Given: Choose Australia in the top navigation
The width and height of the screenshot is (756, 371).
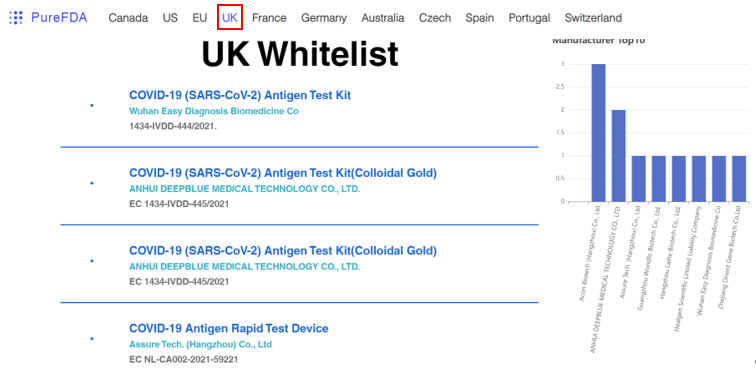Looking at the screenshot, I should 383,18.
